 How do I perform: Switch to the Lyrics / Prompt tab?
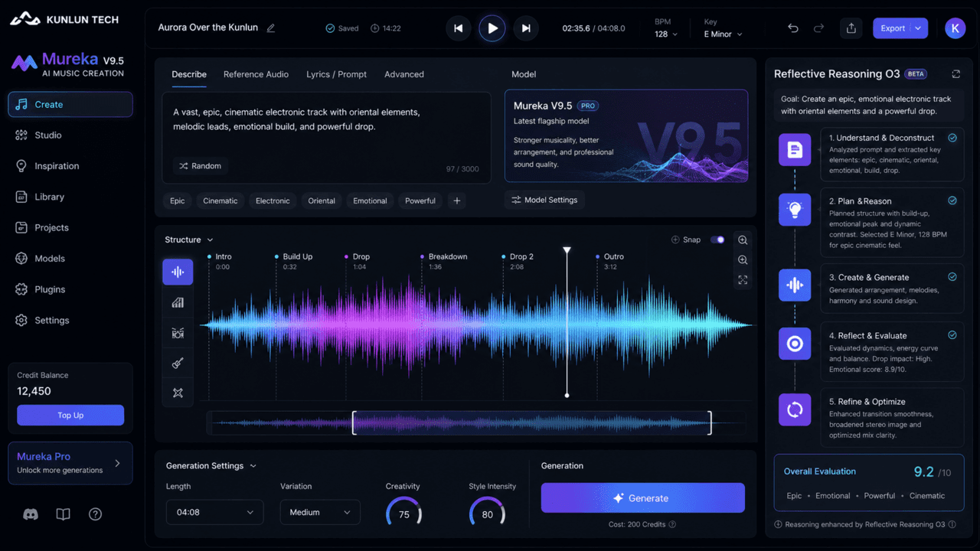pyautogui.click(x=336, y=74)
